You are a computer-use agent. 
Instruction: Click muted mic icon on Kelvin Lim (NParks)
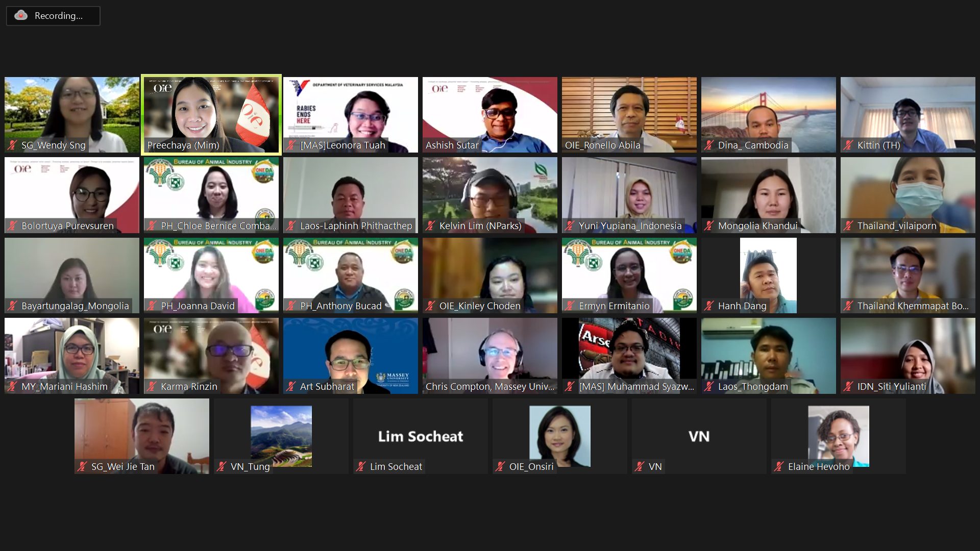[x=430, y=226]
